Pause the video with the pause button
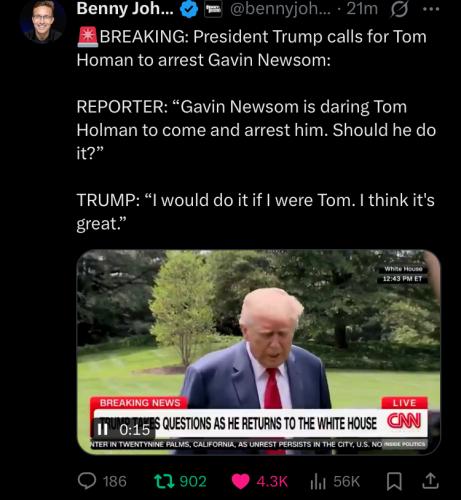Image resolution: width=461 pixels, height=500 pixels. (102, 430)
